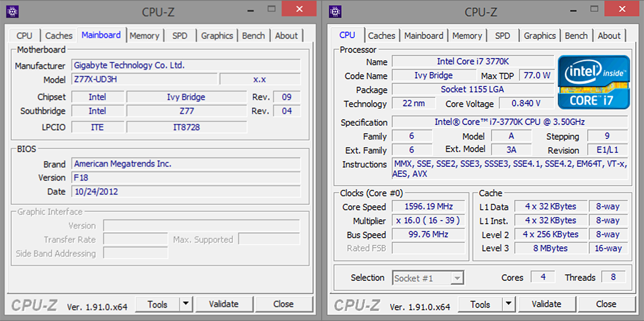Image resolution: width=644 pixels, height=321 pixels.
Task: Click Technology value 22 nm
Action: click(414, 103)
